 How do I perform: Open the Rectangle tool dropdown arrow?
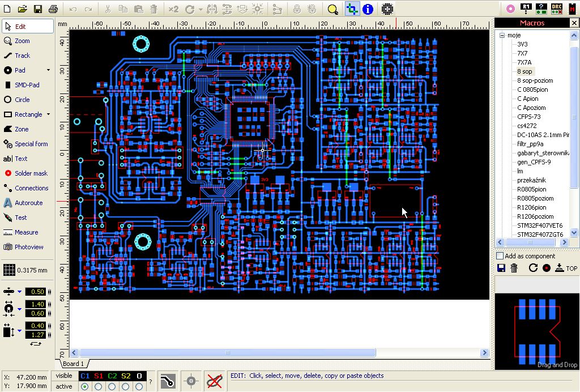tap(48, 114)
